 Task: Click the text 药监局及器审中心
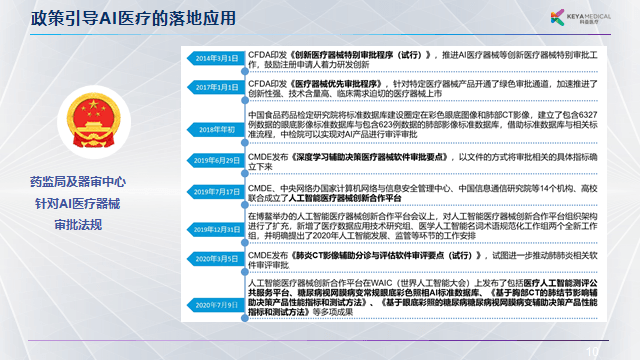[78, 182]
